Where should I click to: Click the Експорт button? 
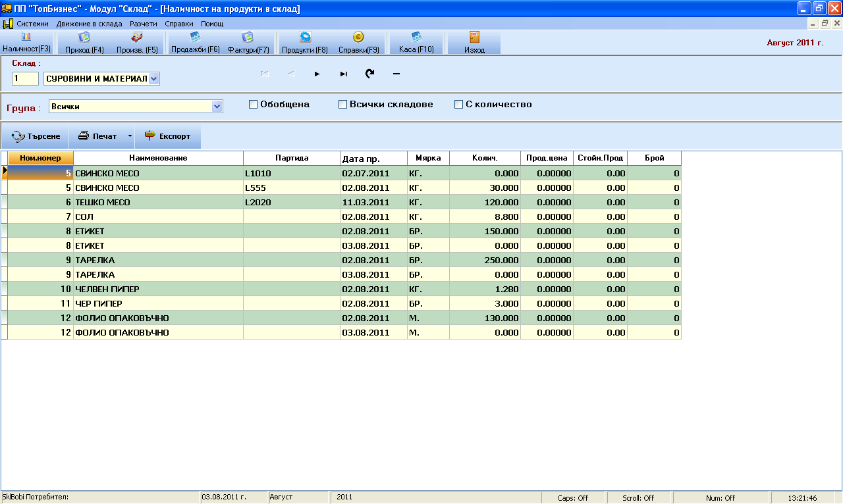click(167, 136)
